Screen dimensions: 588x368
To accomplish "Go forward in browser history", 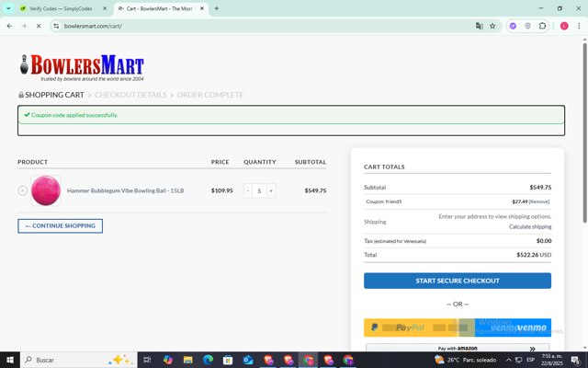I will point(24,26).
